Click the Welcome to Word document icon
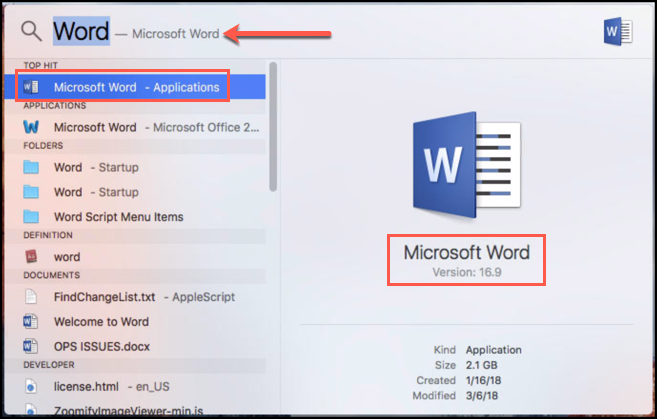This screenshot has height=419, width=657. [x=31, y=321]
